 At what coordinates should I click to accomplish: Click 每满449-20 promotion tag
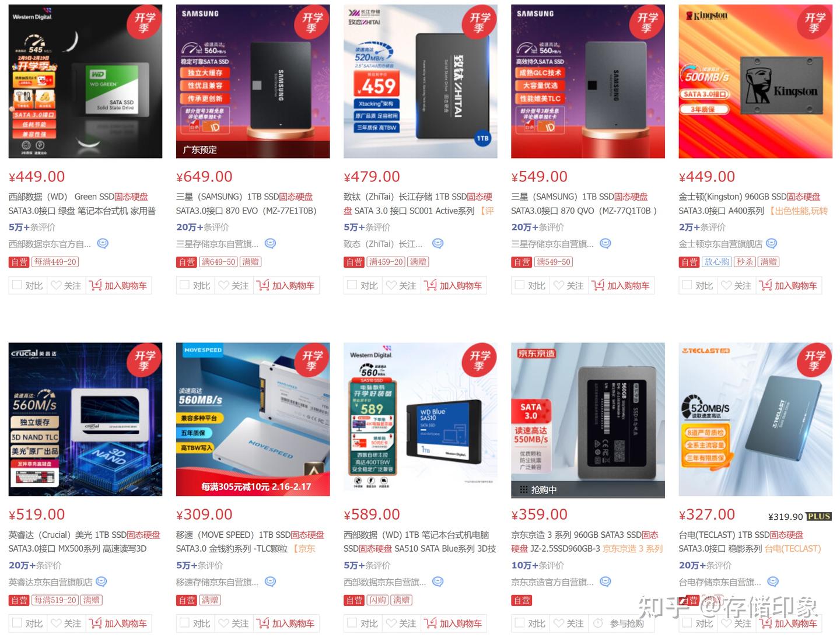[55, 262]
